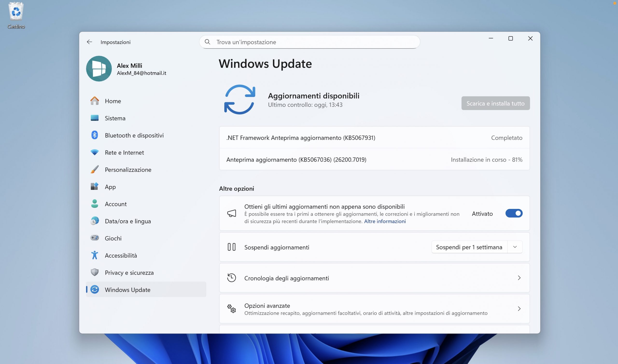Click the Bluetooth e dispositivi icon

(x=94, y=135)
